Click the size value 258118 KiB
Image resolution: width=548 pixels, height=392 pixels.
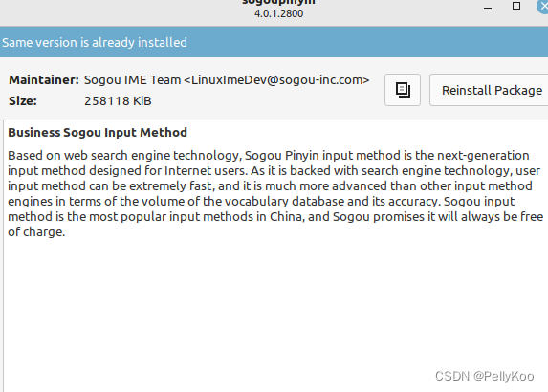coord(118,101)
